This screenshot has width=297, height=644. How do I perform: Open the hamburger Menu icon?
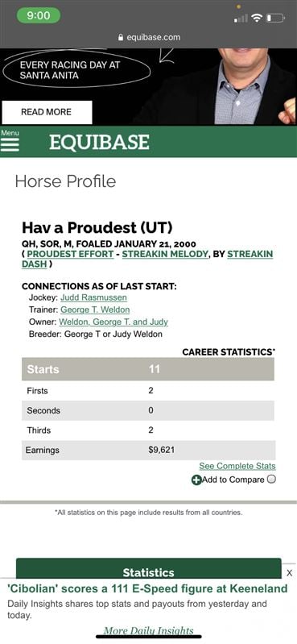[10, 144]
